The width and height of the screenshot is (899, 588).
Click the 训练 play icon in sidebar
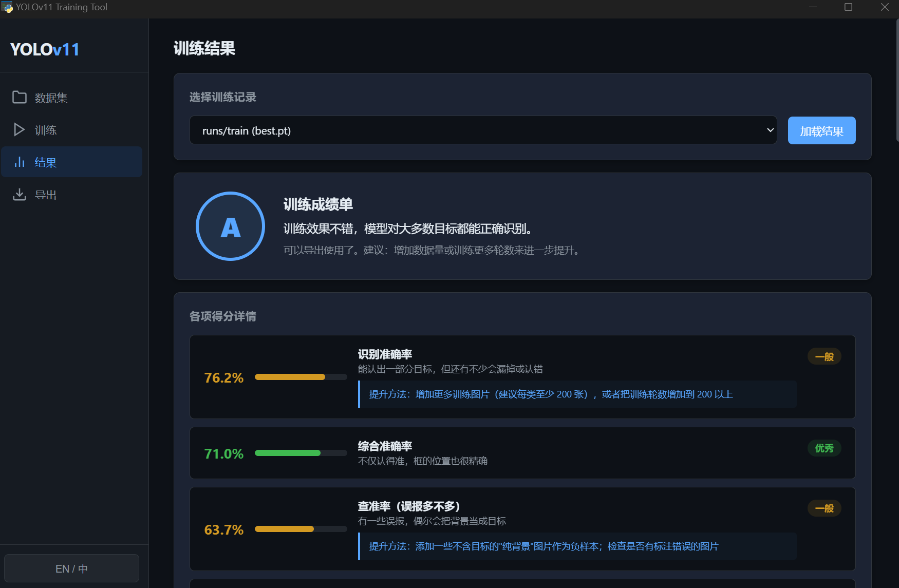19,129
